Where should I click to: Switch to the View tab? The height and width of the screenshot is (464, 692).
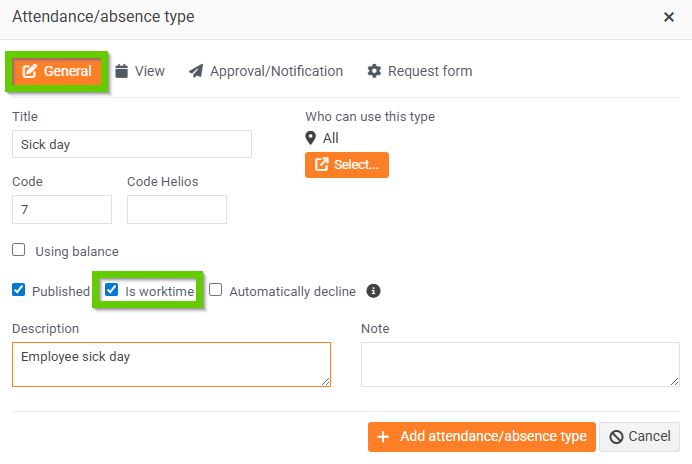pyautogui.click(x=140, y=71)
